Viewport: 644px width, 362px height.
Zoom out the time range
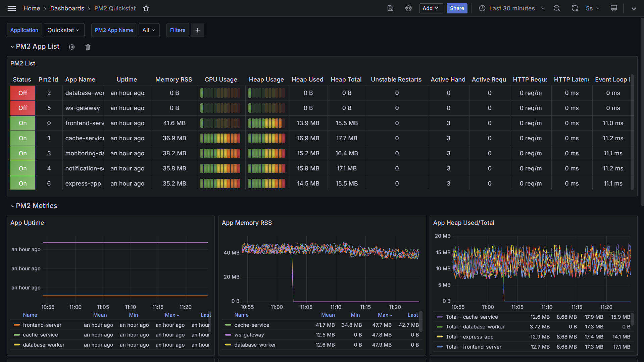[x=557, y=8]
